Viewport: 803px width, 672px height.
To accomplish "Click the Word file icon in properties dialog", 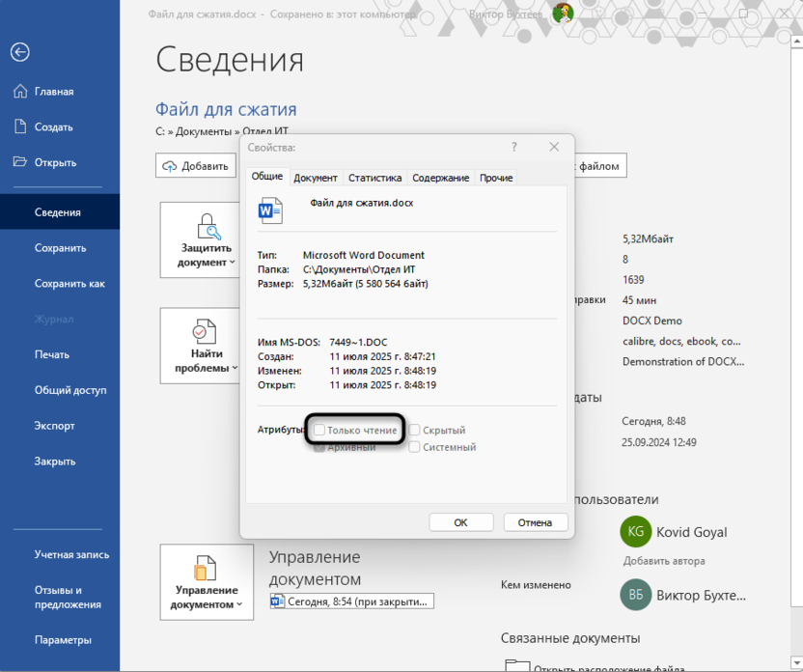I will pyautogui.click(x=270, y=210).
